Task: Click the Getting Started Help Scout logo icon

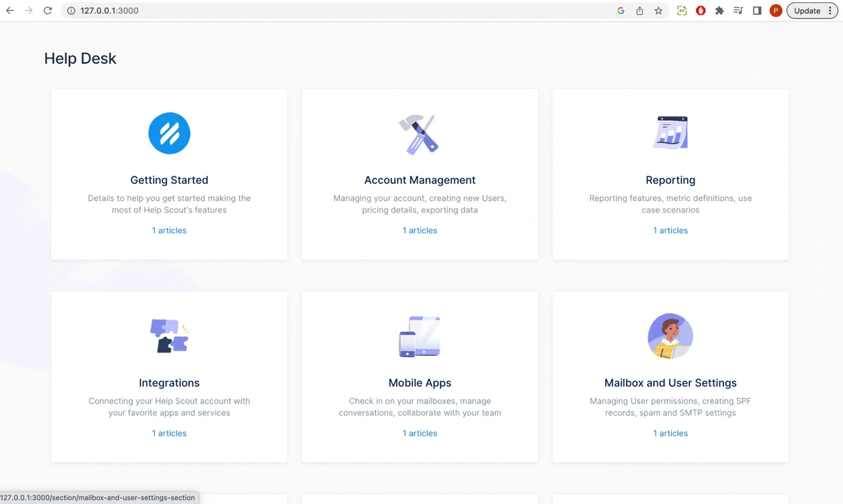Action: (169, 133)
